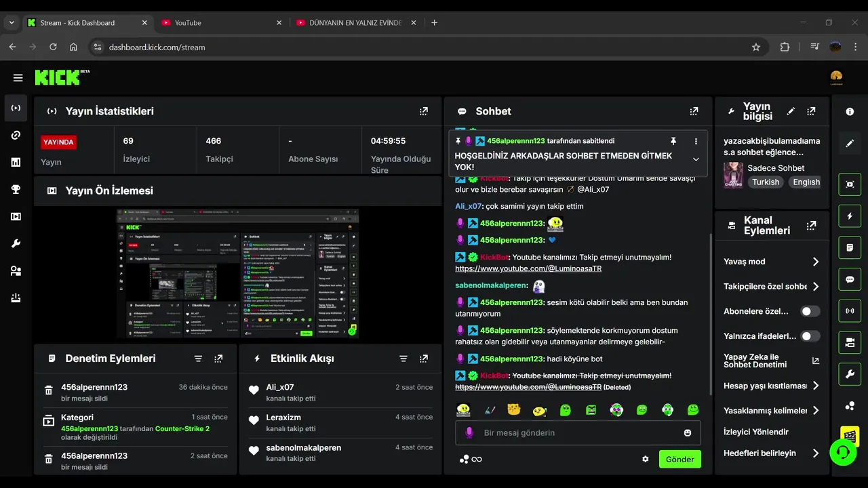Expand Yasaklanmış kelimeler option
868x488 pixels.
pos(816,411)
